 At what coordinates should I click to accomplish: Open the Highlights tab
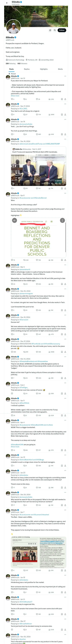[x=44, y=69]
